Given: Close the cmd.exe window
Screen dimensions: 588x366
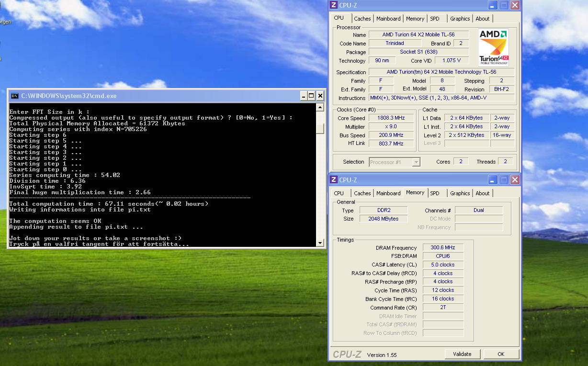Looking at the screenshot, I should (319, 96).
